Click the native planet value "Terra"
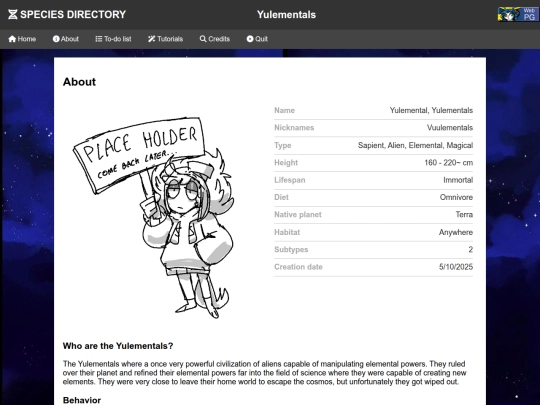 tap(464, 215)
